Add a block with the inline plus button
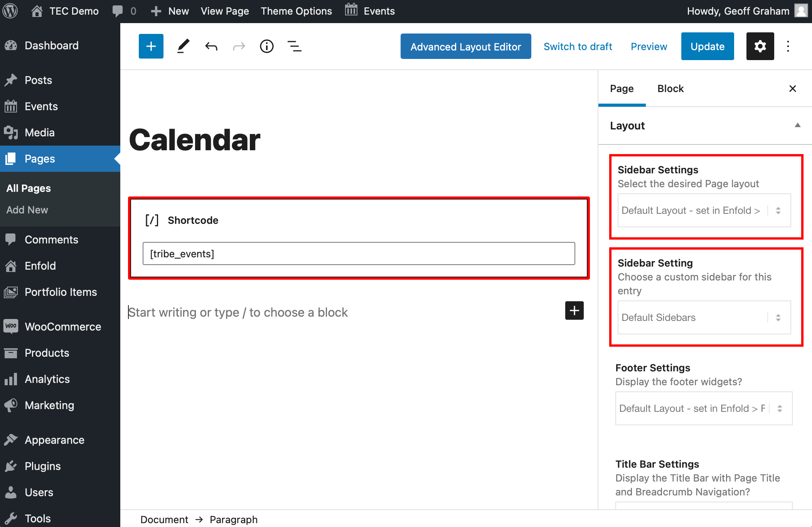 click(x=574, y=310)
